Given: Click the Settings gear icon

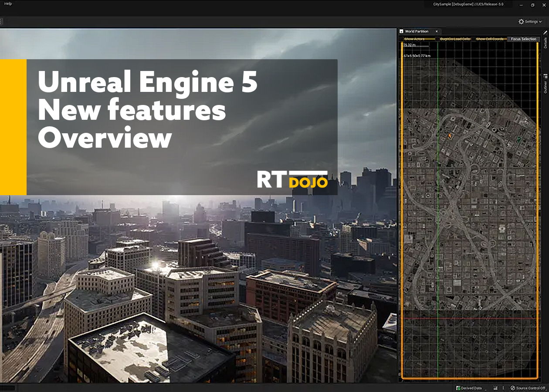Looking at the screenshot, I should click(521, 21).
